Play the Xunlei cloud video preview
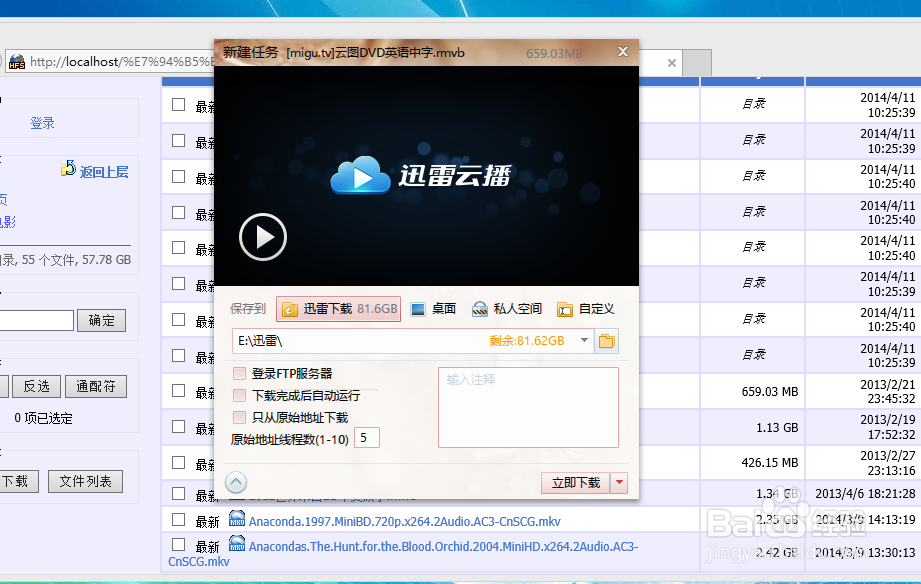The height and width of the screenshot is (584, 921). [x=263, y=237]
